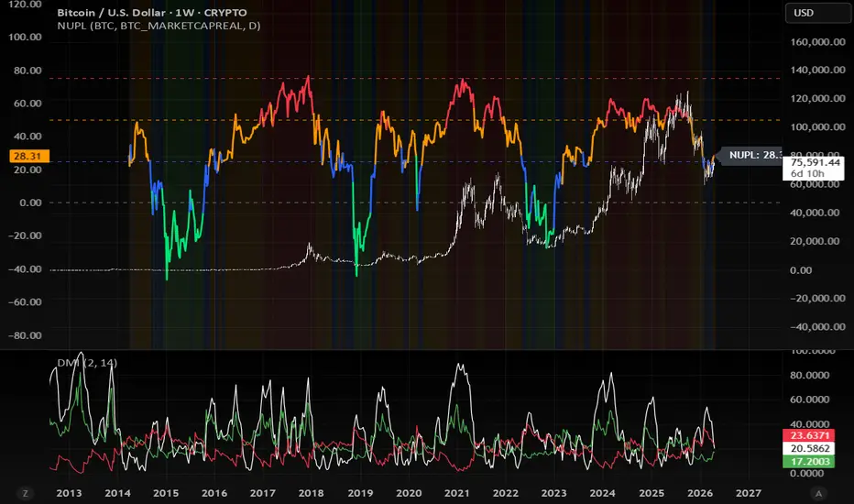Click the 2020 label on time axis
Image resolution: width=854 pixels, height=504 pixels.
click(409, 493)
